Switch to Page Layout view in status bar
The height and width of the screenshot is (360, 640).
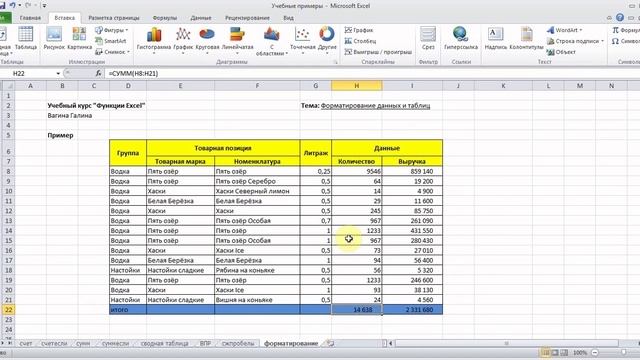[555, 352]
